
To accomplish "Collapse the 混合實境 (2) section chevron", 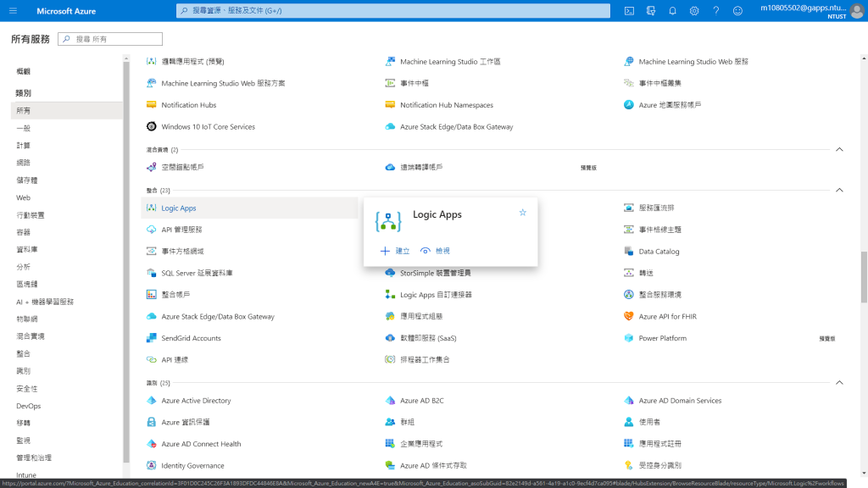I will [x=839, y=149].
